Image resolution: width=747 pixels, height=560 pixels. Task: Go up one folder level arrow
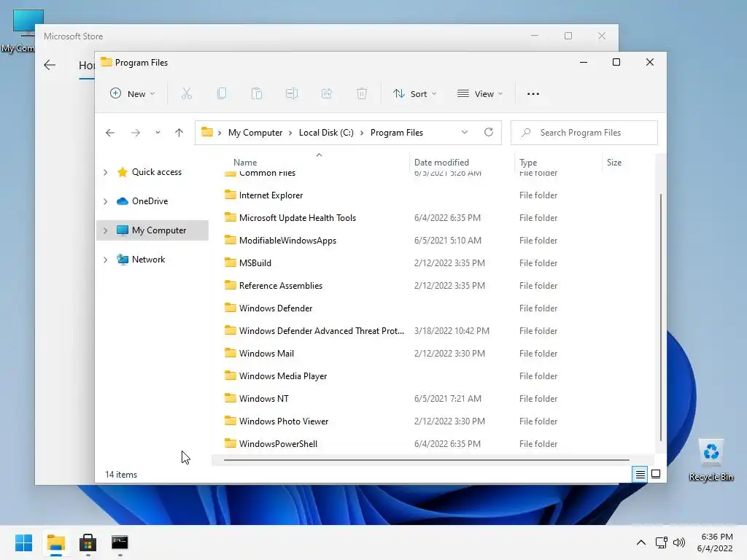(179, 133)
